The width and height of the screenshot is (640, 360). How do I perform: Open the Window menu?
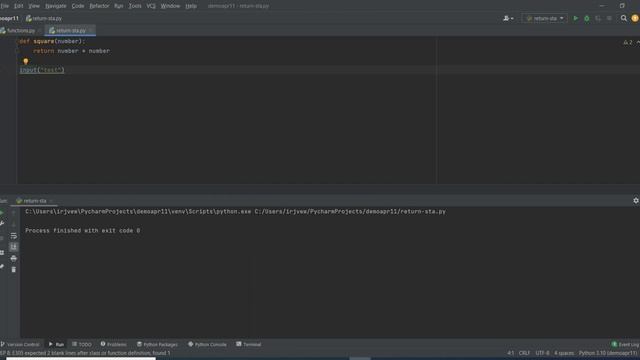(170, 6)
